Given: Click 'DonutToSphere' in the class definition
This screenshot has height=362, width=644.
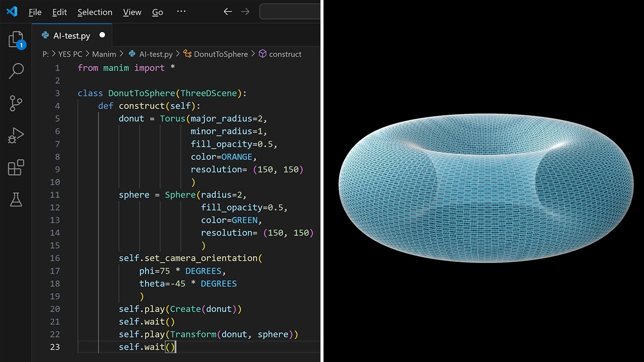Looking at the screenshot, I should (142, 93).
